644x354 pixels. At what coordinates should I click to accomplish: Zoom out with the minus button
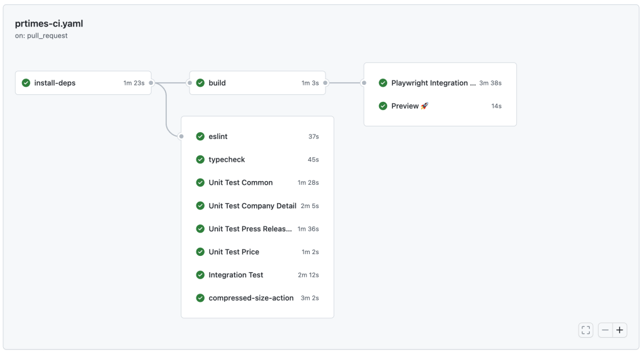point(605,330)
